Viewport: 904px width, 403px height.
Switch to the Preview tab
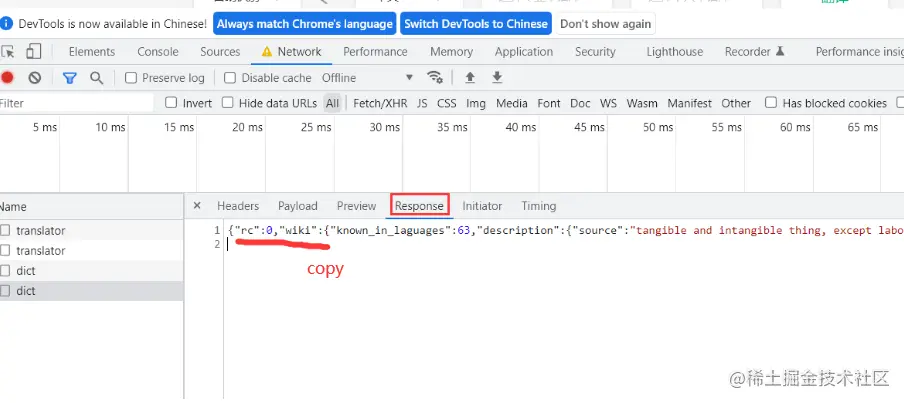(356, 206)
